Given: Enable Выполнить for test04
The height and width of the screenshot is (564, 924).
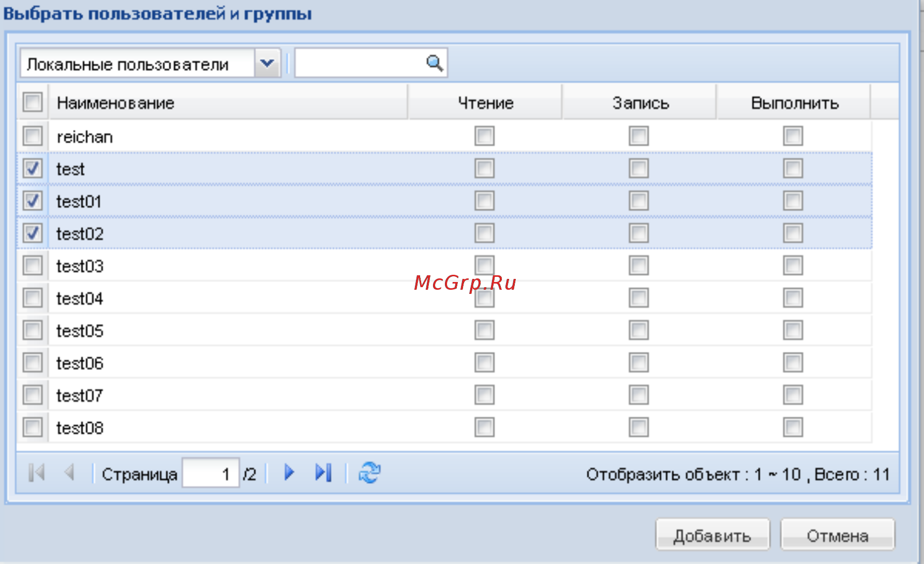Looking at the screenshot, I should (793, 298).
